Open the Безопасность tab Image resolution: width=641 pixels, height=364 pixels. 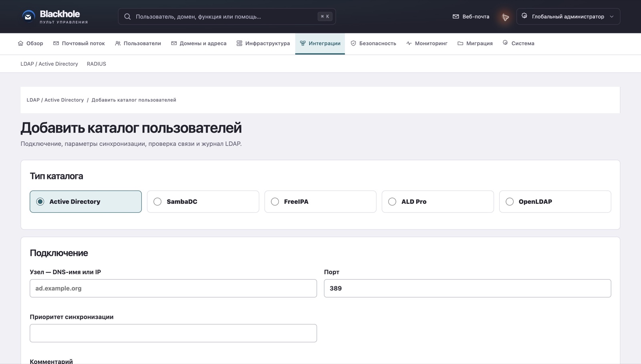click(x=373, y=43)
